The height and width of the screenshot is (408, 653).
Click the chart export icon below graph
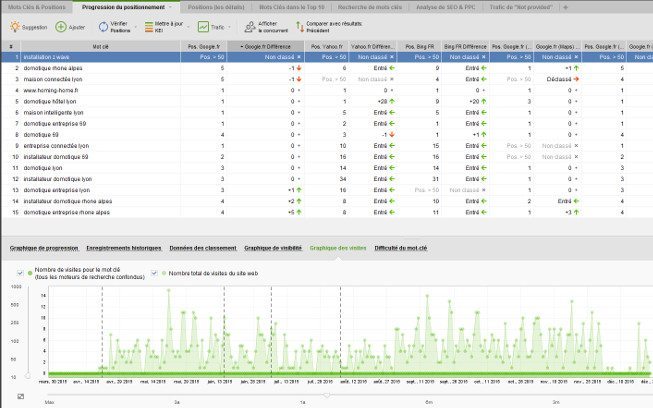point(20,396)
